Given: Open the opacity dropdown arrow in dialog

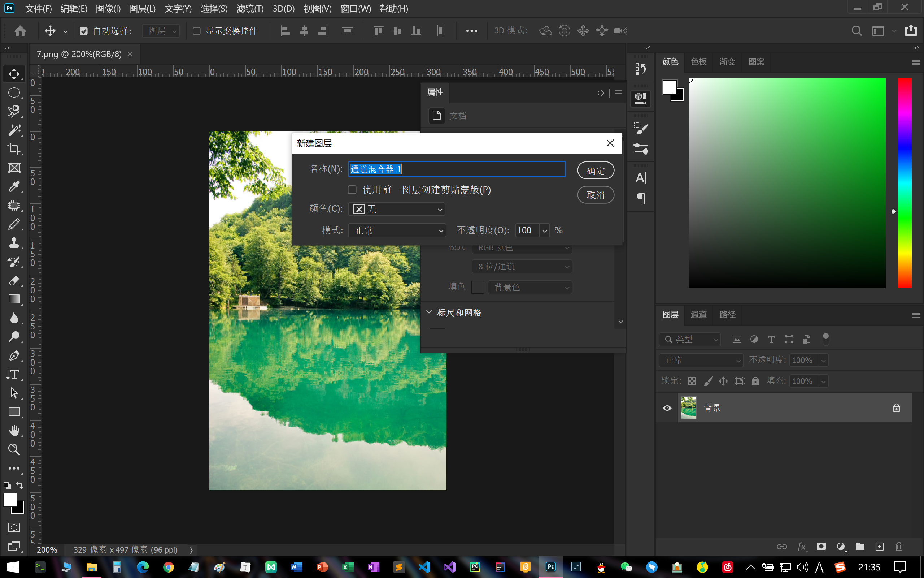Looking at the screenshot, I should [544, 230].
